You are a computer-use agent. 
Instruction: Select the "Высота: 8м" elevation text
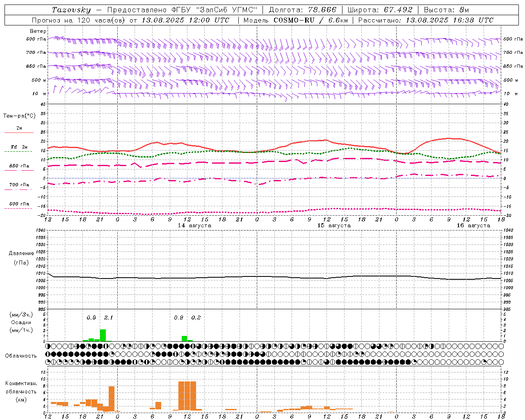(x=446, y=10)
